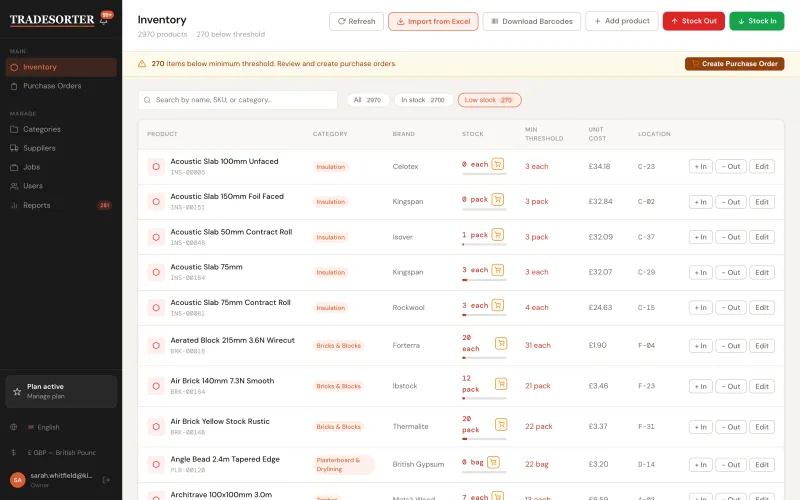Click the Refresh button

[x=356, y=21]
